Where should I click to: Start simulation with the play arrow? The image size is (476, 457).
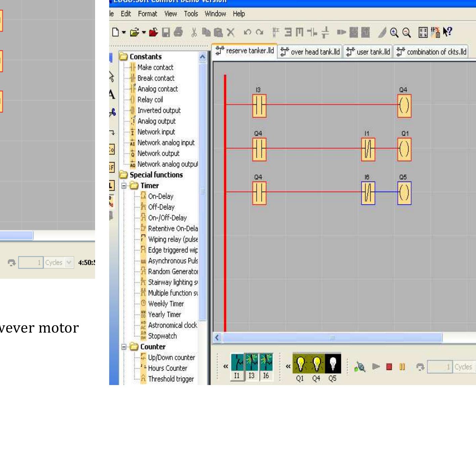376,367
